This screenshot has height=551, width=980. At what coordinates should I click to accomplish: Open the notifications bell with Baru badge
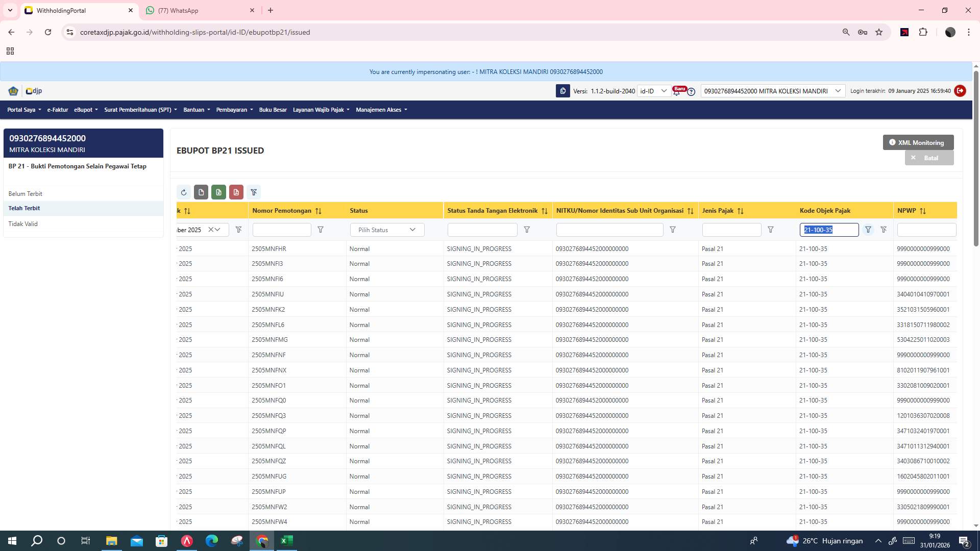pyautogui.click(x=678, y=91)
